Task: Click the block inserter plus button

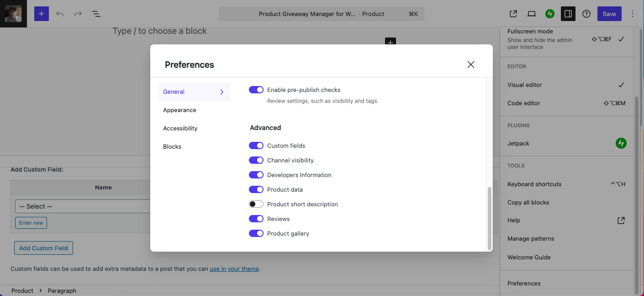Action: (x=41, y=14)
